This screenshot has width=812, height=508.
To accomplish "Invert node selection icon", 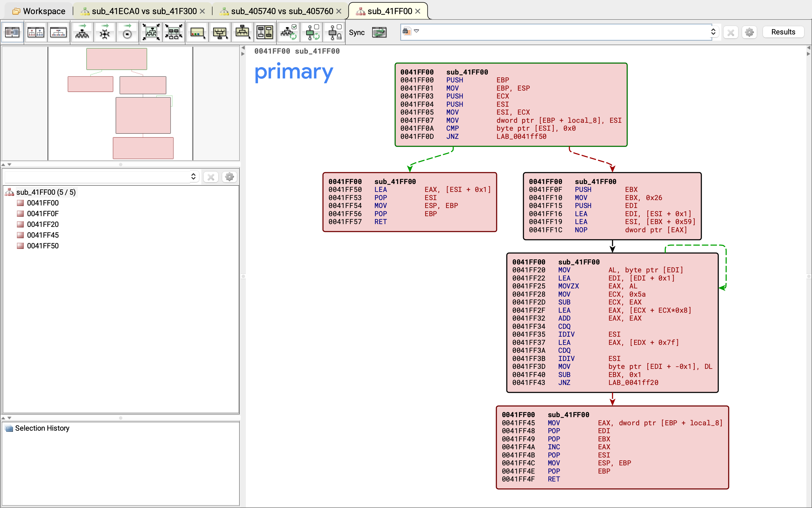I will [x=265, y=32].
